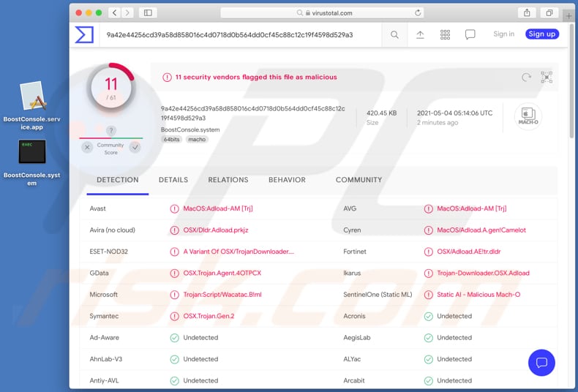Click the Antiy-AVL vendor name

pyautogui.click(x=105, y=380)
